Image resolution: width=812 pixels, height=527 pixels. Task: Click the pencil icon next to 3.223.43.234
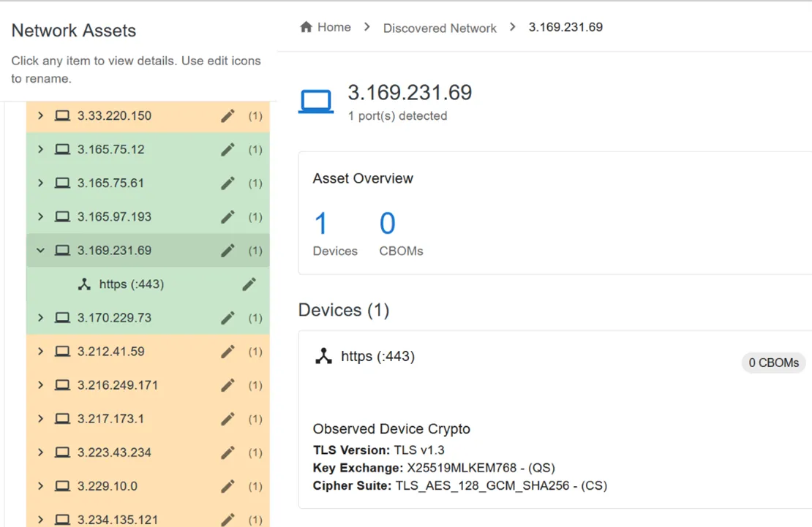[228, 452]
